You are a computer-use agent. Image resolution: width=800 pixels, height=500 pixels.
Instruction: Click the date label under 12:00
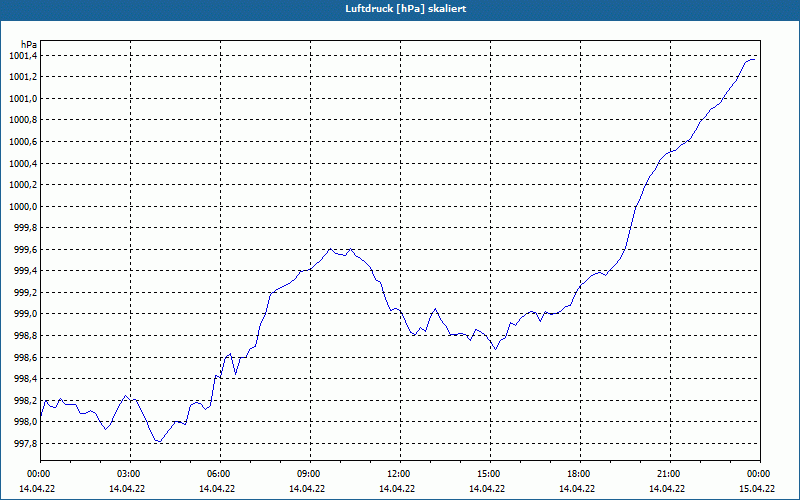(397, 489)
